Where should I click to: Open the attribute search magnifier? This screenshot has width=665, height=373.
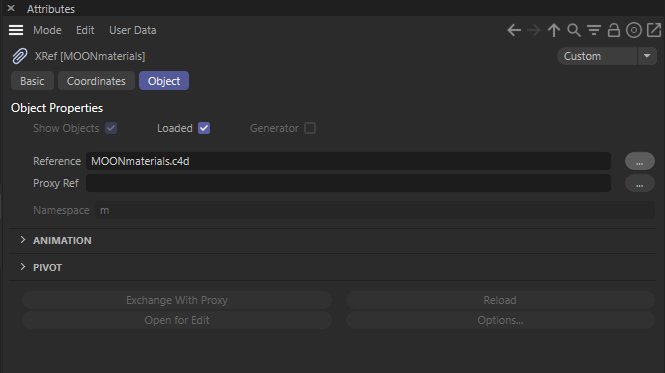[574, 30]
